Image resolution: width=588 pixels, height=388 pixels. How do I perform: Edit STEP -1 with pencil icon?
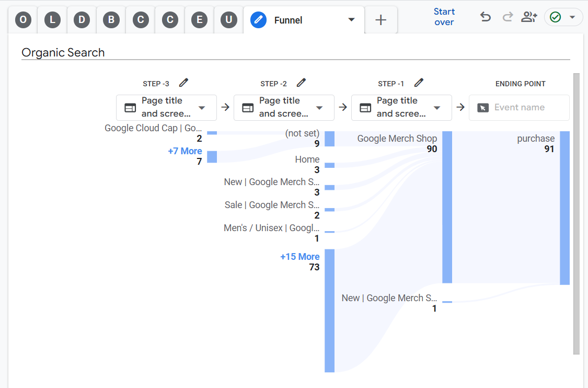[x=419, y=83]
